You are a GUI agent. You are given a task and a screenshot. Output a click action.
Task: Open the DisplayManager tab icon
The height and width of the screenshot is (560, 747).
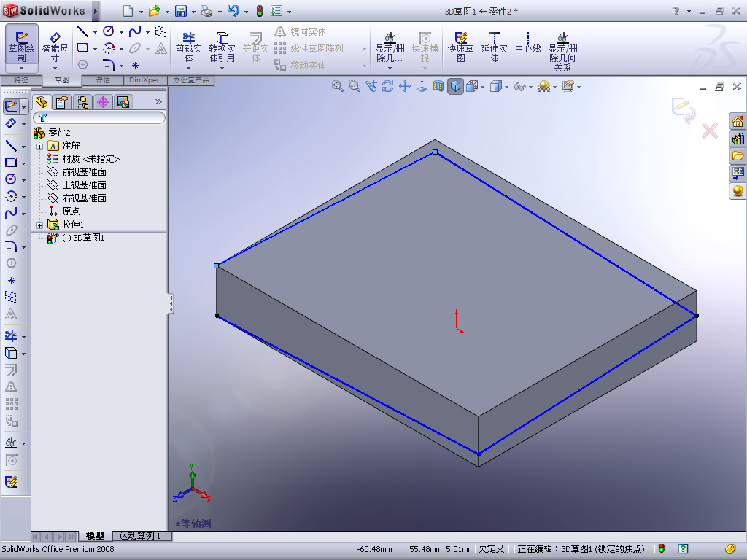click(123, 102)
